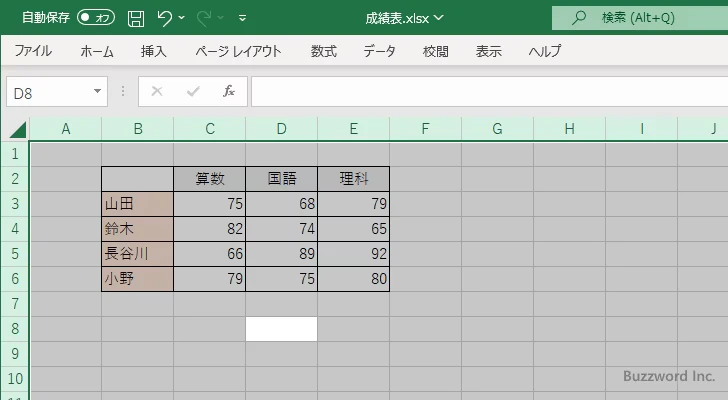Screen dimensions: 728x400
Task: Click the Cancel X formula icon
Action: click(157, 91)
